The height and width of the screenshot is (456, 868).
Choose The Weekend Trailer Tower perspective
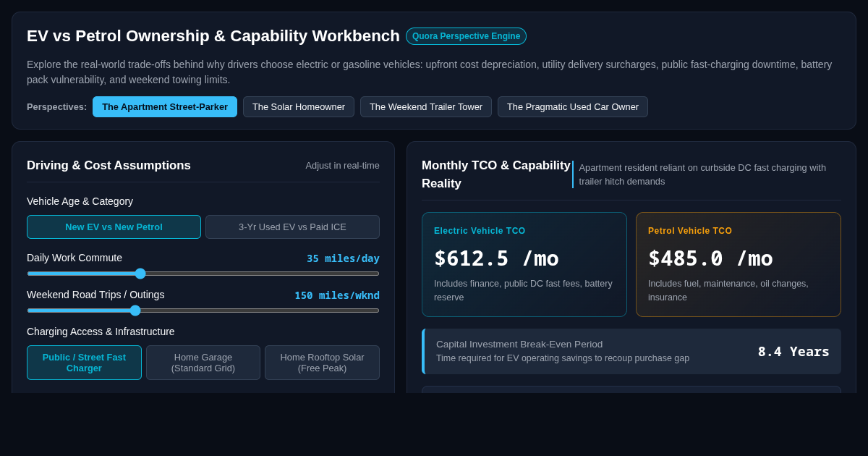(426, 107)
